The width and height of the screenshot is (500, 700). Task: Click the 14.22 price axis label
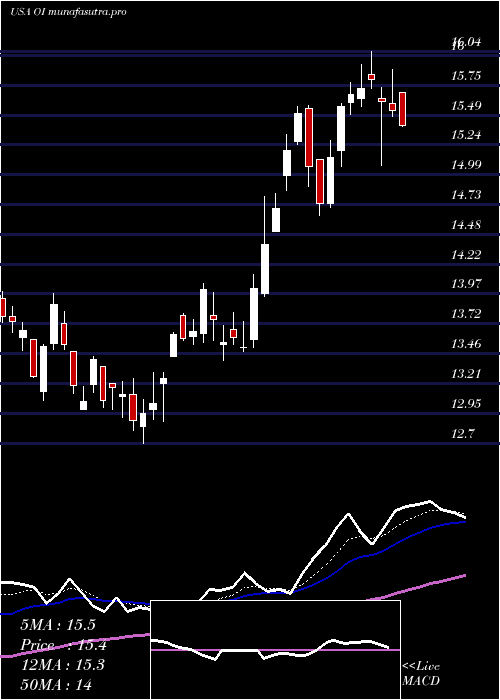tap(466, 254)
